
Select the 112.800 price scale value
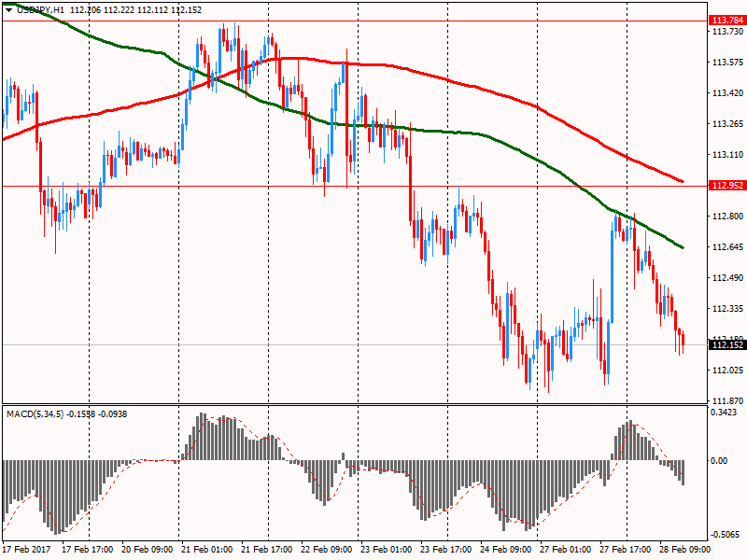[x=727, y=217]
